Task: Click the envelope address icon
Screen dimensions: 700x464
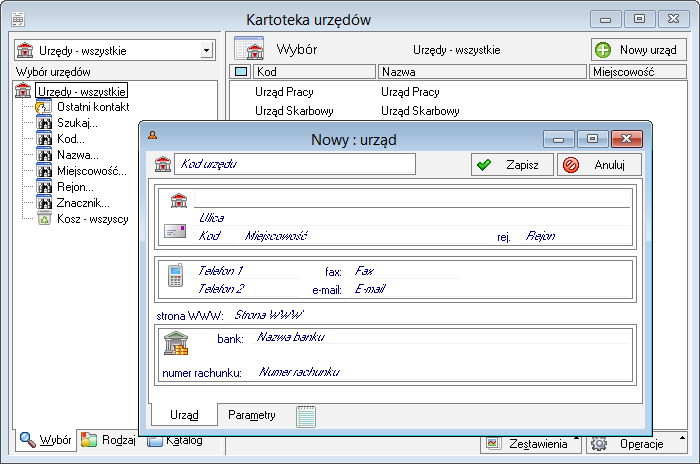Action: click(x=175, y=231)
